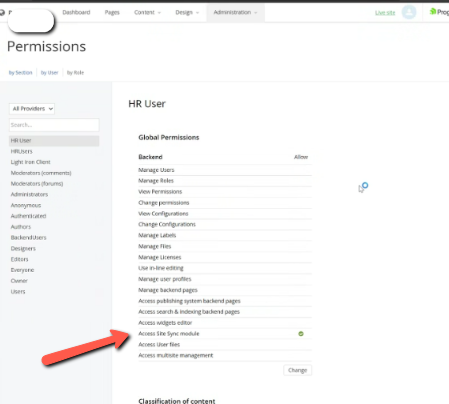This screenshot has width=449, height=404.
Task: Go to the Pages menu item
Action: (x=112, y=12)
